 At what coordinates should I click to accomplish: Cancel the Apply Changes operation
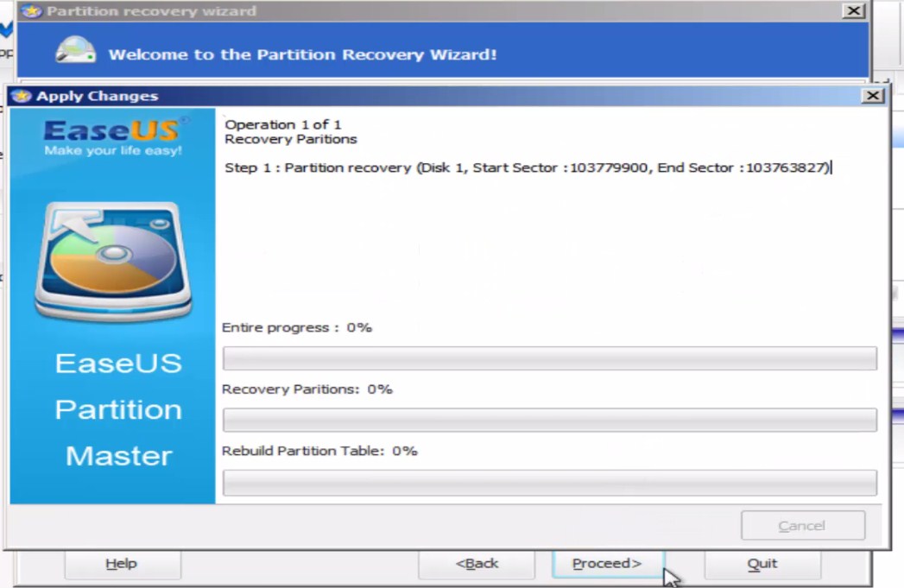coord(802,526)
